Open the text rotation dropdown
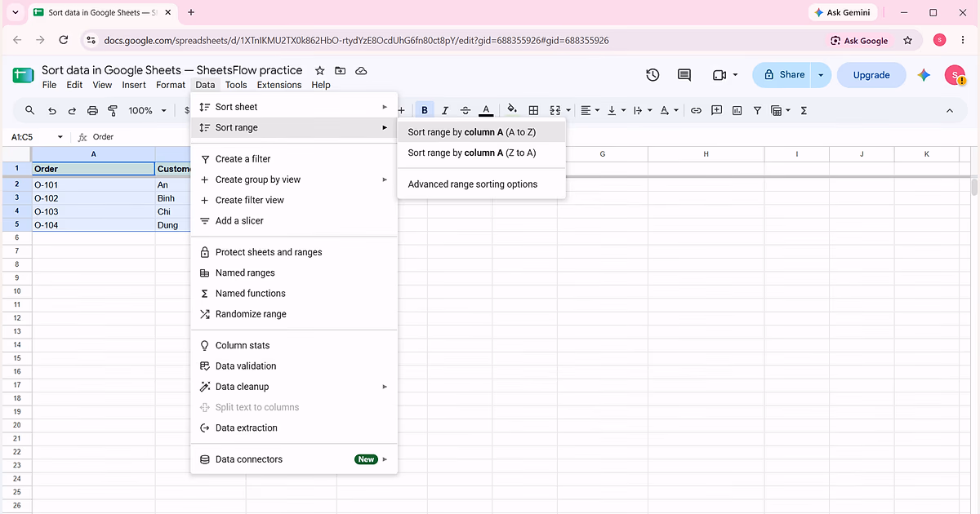This screenshot has width=980, height=514. point(669,110)
